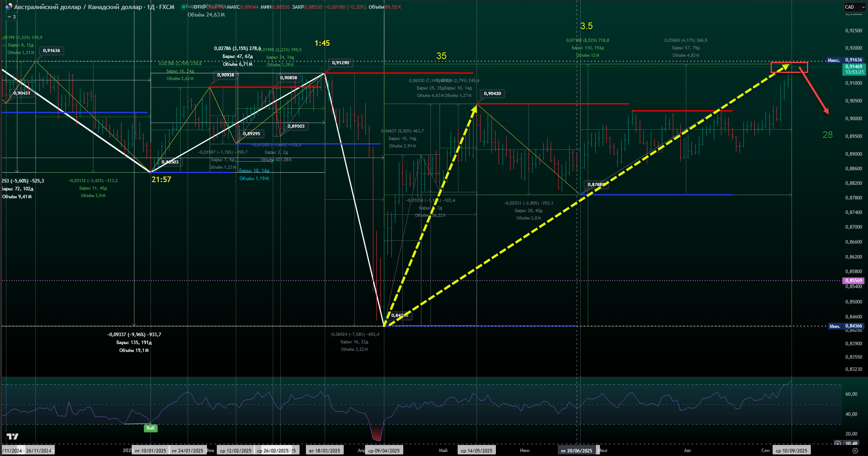Screen dimensions: 868x456
Task: Click the green market status dot
Action: 183,7
